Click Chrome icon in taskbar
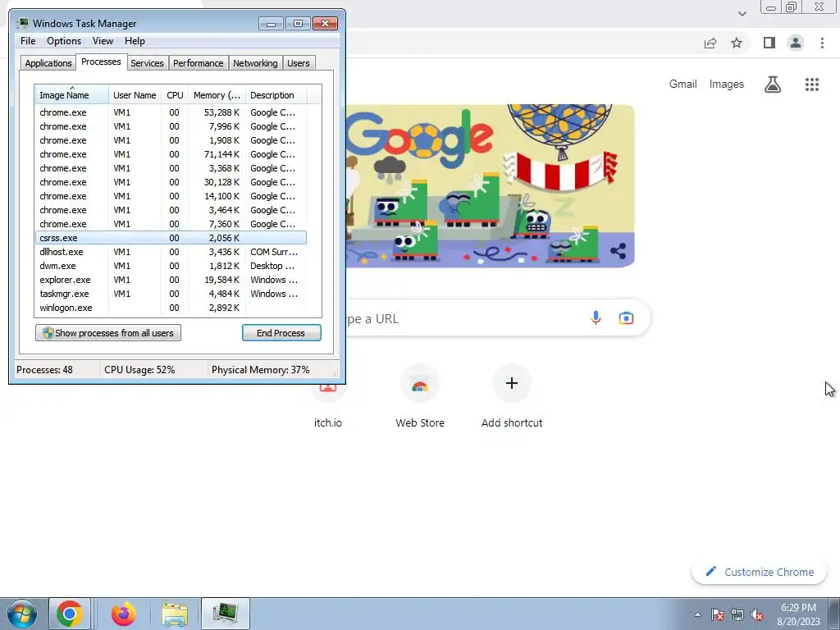840x630 pixels. [70, 614]
